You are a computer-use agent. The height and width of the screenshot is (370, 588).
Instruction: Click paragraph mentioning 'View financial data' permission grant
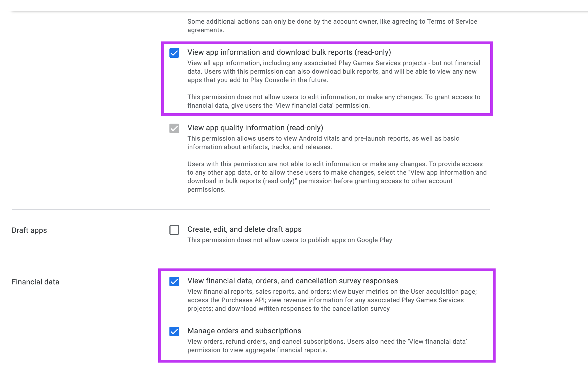pos(334,101)
